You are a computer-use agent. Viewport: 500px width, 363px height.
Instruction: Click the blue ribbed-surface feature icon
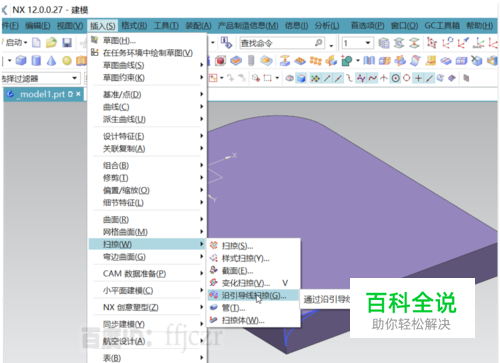(369, 61)
